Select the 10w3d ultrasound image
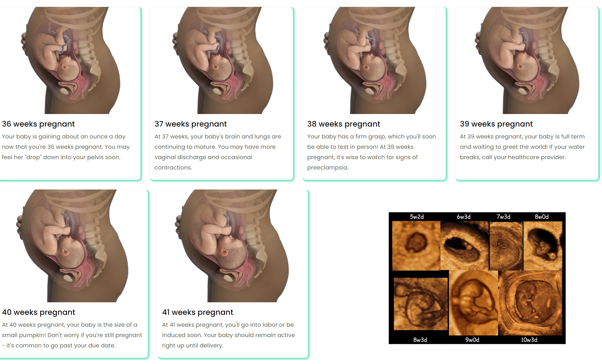The width and height of the screenshot is (602, 364). click(530, 303)
